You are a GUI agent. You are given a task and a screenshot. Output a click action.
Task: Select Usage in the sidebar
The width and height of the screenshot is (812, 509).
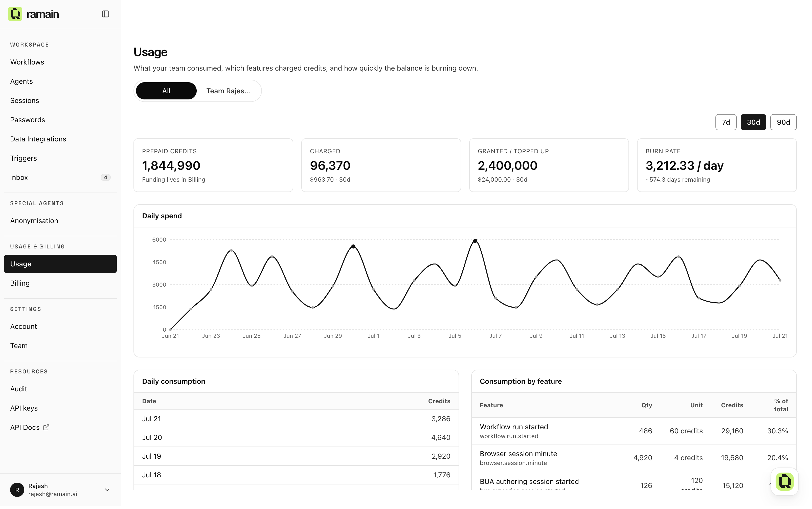pos(61,264)
